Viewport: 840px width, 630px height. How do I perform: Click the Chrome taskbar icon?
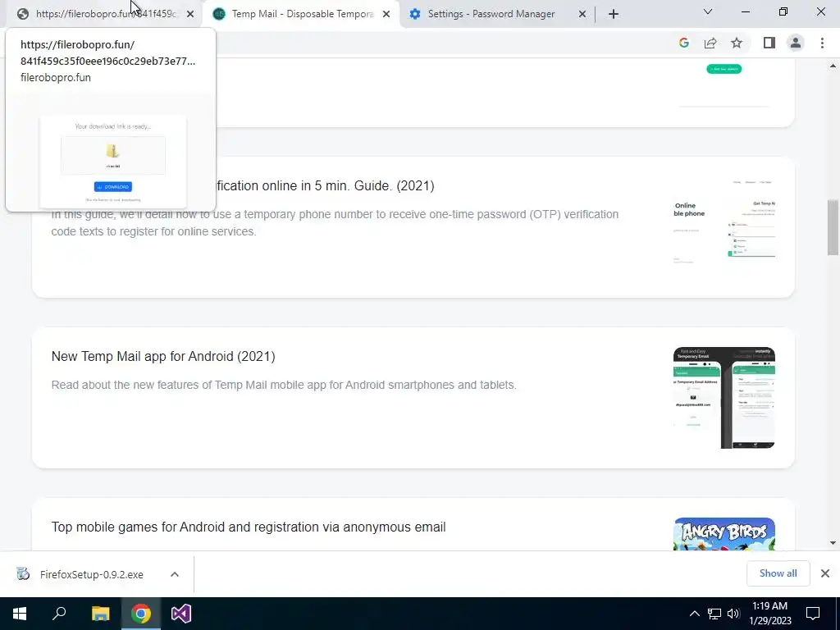pos(141,614)
